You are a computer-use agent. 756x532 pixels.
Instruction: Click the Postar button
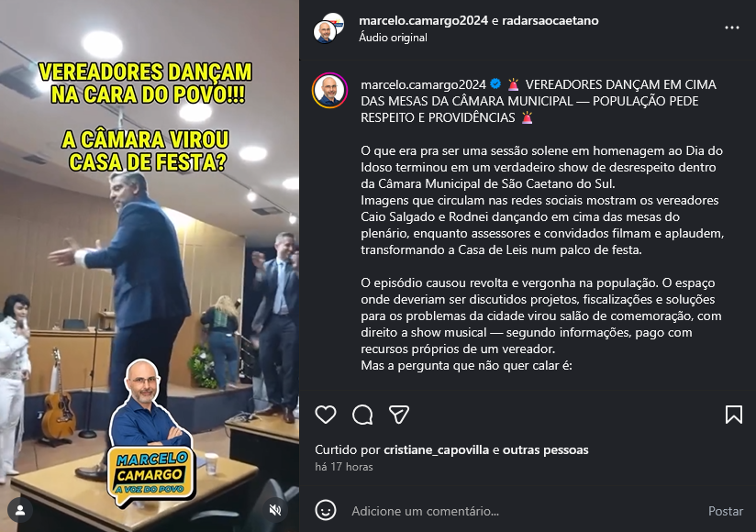point(725,511)
